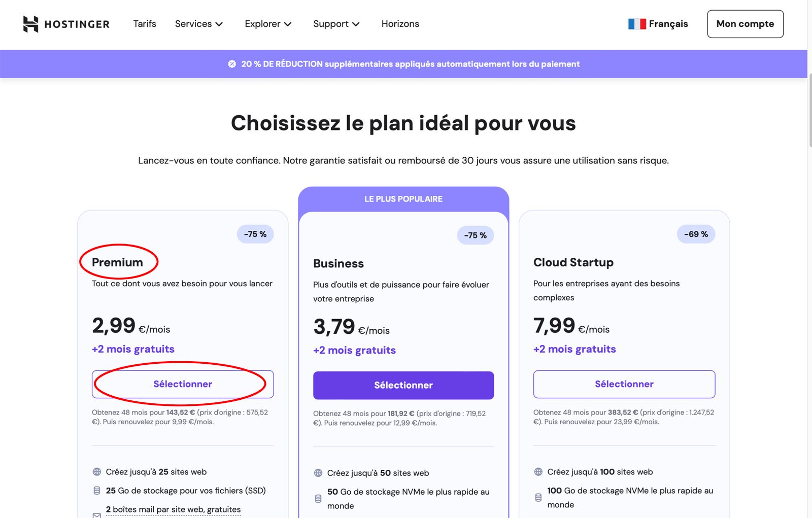Select the Business plan
This screenshot has width=812, height=518.
[403, 385]
